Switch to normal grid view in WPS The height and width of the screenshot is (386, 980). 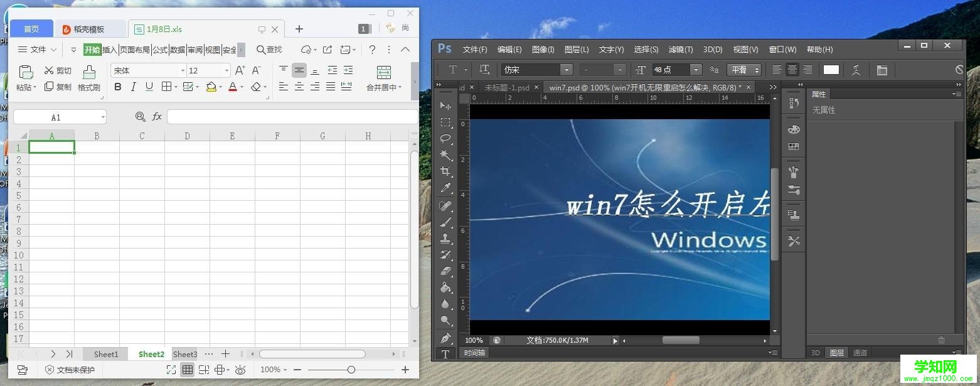coord(187,370)
